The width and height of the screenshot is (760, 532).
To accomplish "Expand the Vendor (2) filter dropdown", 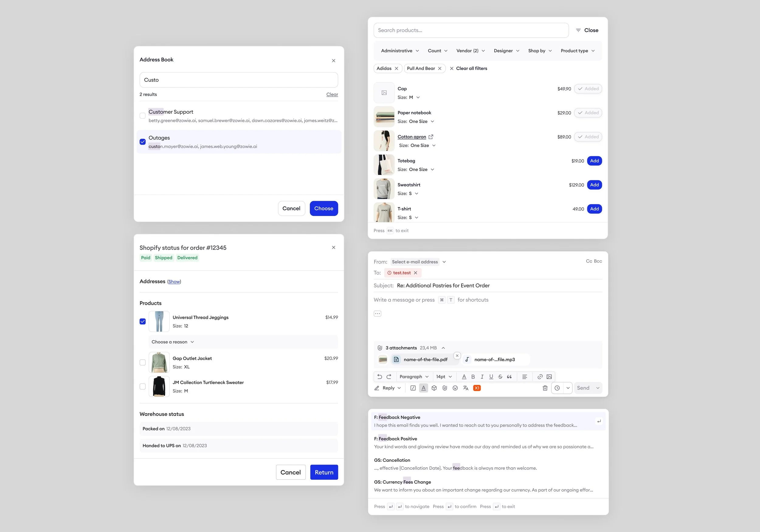I will click(x=470, y=51).
